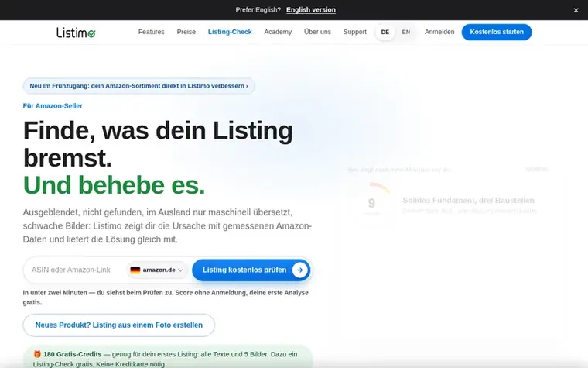Open the Support nav item

[x=355, y=32]
